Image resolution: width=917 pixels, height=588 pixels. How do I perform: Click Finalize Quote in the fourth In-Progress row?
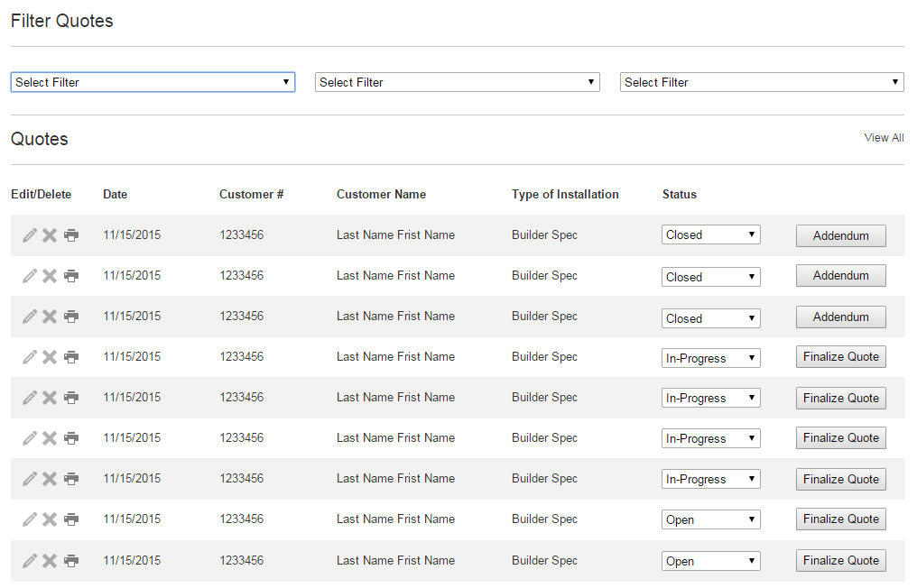[841, 479]
